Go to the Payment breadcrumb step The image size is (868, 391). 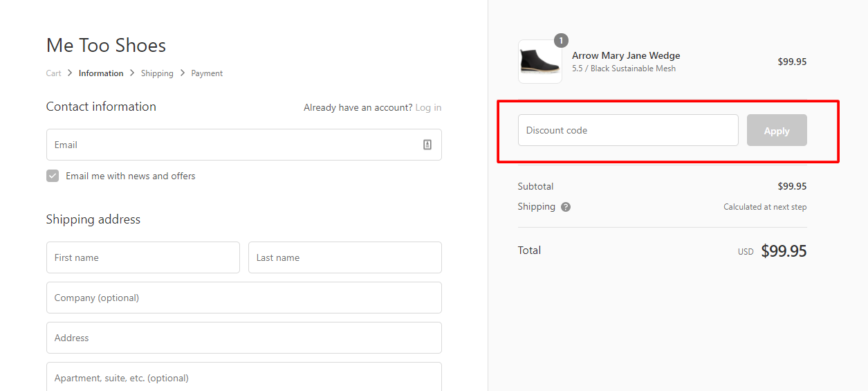[207, 73]
